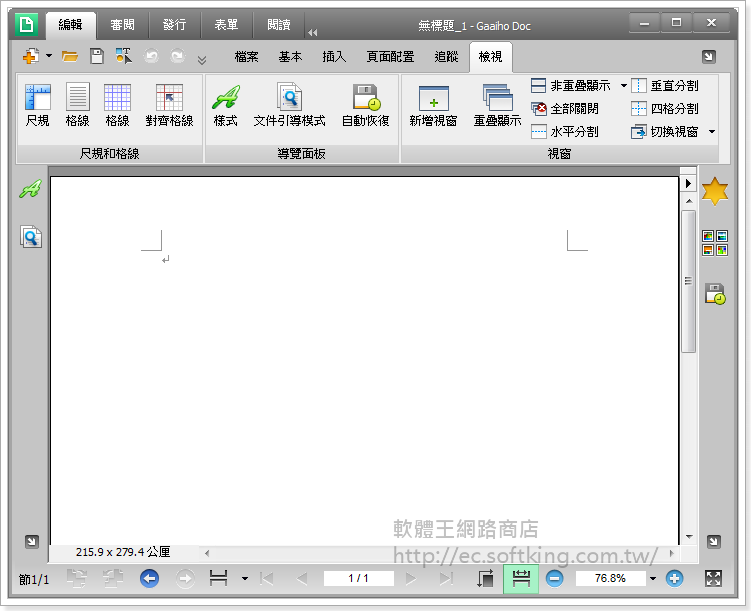Click the 全部關閉 close all button
Screen dimensions: 751x611
(565, 109)
